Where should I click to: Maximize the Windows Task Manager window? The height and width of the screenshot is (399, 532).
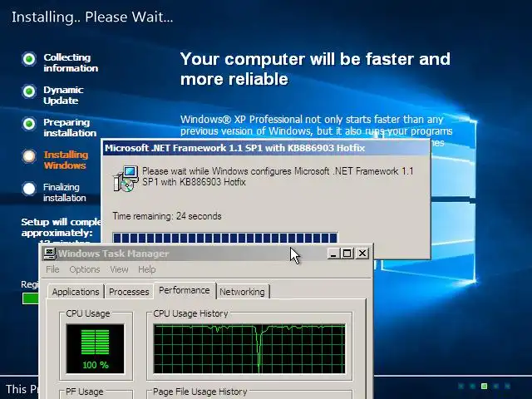[347, 254]
